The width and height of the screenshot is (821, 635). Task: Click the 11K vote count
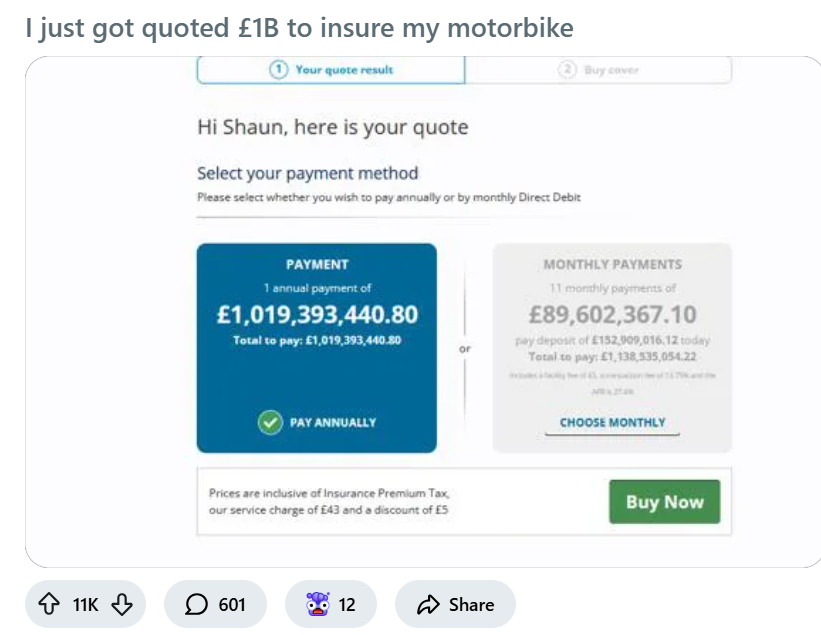(x=85, y=604)
